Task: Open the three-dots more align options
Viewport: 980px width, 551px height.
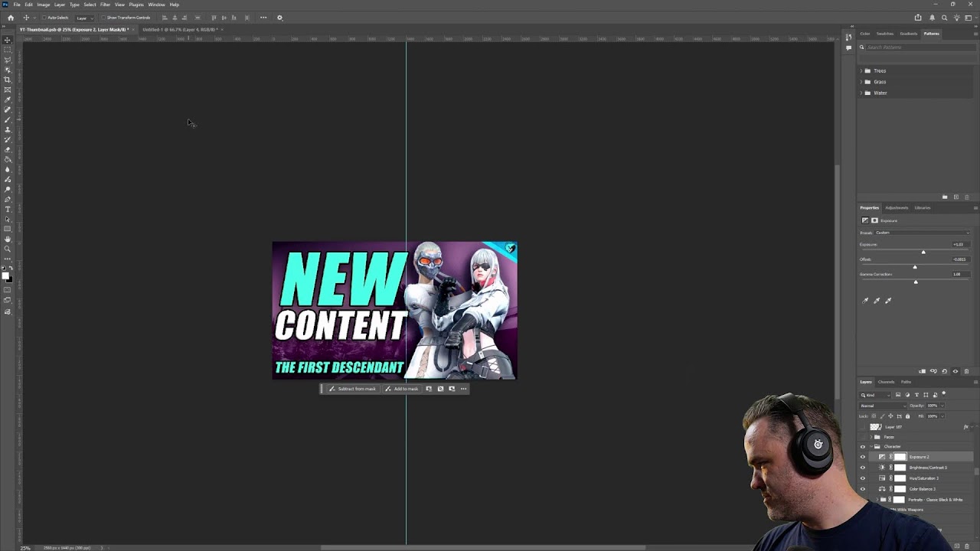Action: coord(263,18)
